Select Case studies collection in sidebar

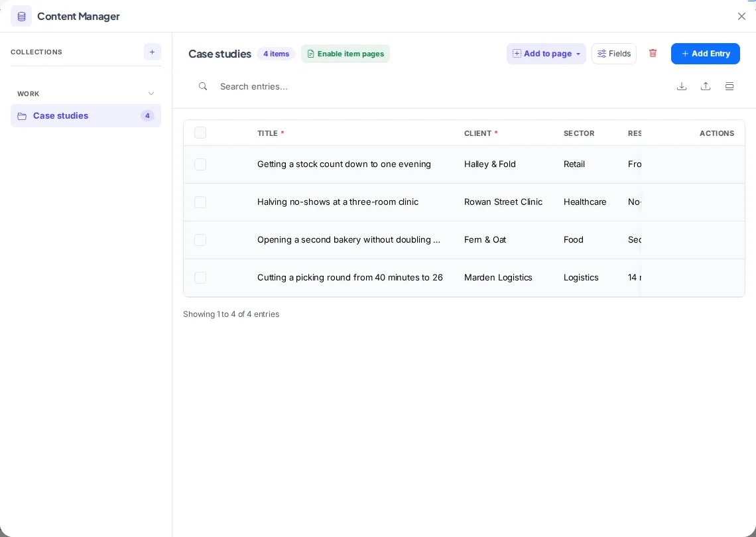tap(86, 116)
